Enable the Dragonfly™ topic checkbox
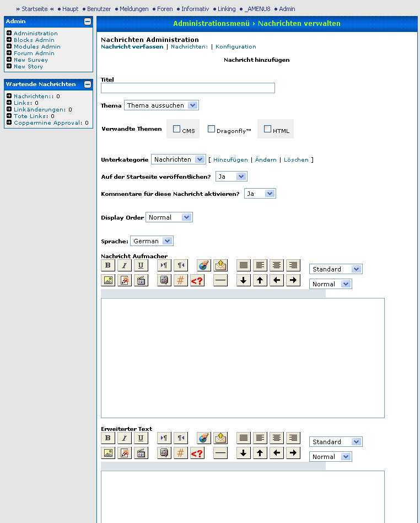The height and width of the screenshot is (523, 420). pos(211,129)
